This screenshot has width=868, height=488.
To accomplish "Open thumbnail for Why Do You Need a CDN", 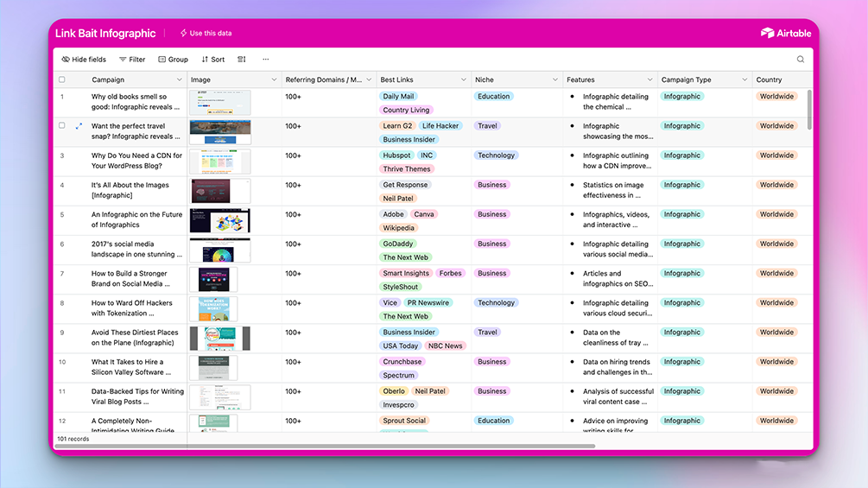I will coord(219,162).
